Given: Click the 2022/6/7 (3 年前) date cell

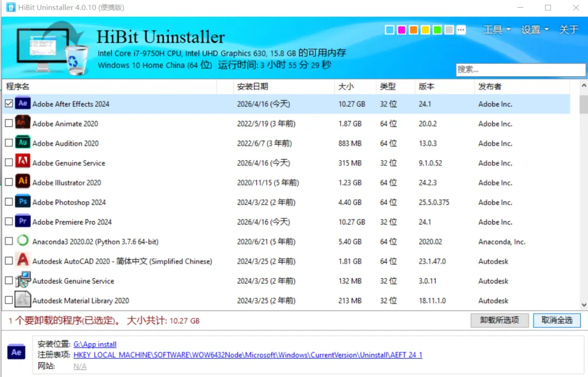Looking at the screenshot, I should [265, 143].
